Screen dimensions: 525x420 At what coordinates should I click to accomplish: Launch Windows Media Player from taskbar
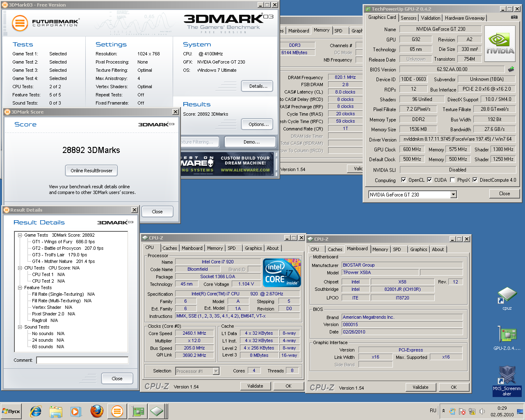click(76, 411)
